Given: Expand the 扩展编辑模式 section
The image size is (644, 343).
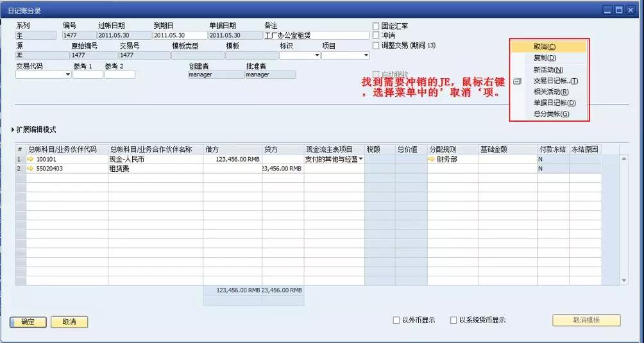Looking at the screenshot, I should [13, 130].
